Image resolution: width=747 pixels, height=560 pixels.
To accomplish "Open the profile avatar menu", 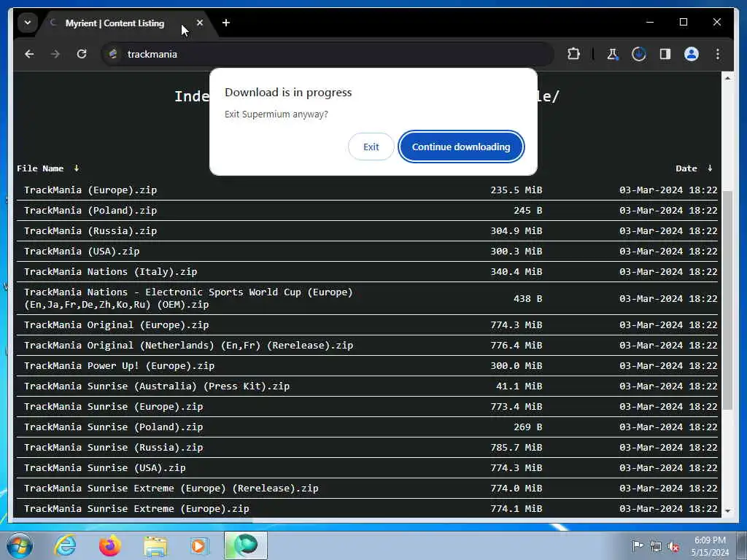I will (692, 54).
